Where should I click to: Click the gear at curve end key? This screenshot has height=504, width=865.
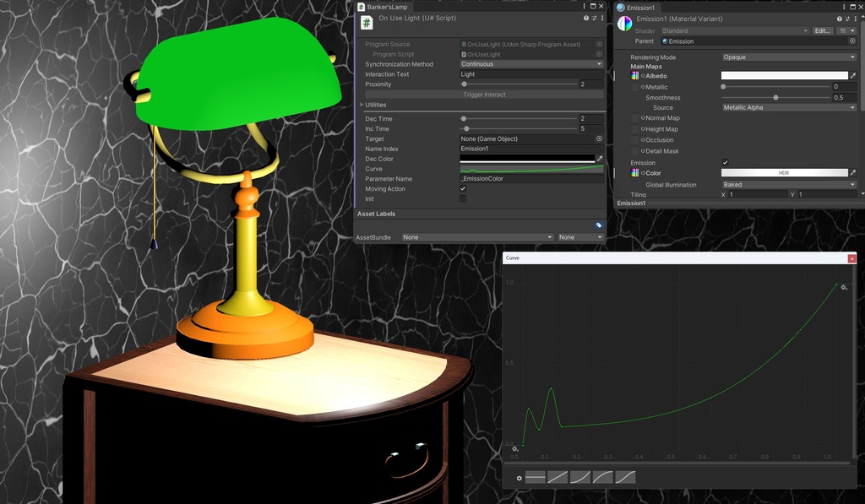tap(844, 287)
